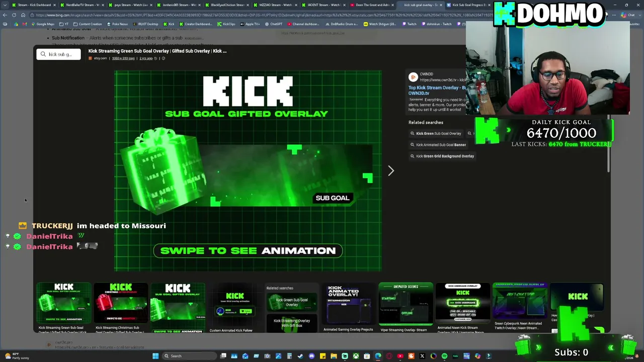Search Kick Green Grid Background Overlay suggestion
Viewport: 644px width, 362px height.
(x=442, y=156)
